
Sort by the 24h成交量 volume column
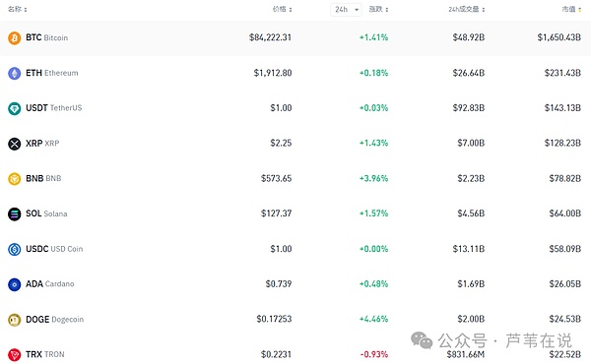(x=467, y=9)
